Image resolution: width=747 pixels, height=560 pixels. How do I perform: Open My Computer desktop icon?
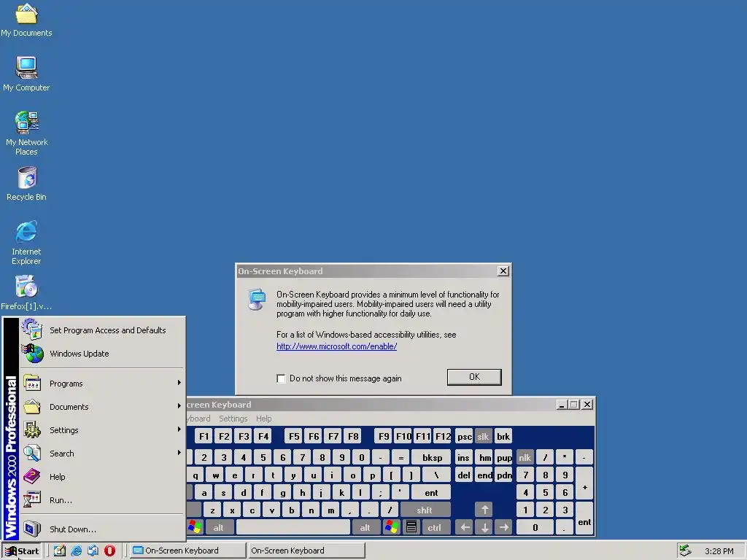click(26, 74)
